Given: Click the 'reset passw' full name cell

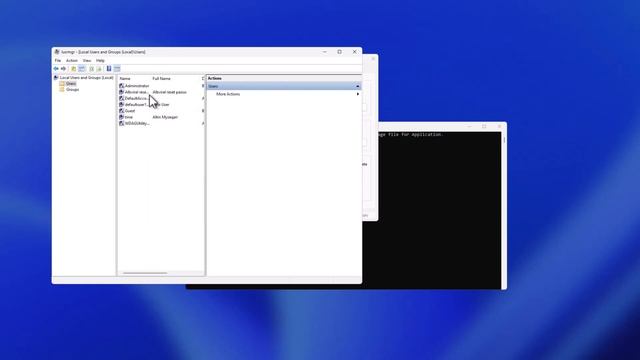Looking at the screenshot, I should [x=169, y=92].
